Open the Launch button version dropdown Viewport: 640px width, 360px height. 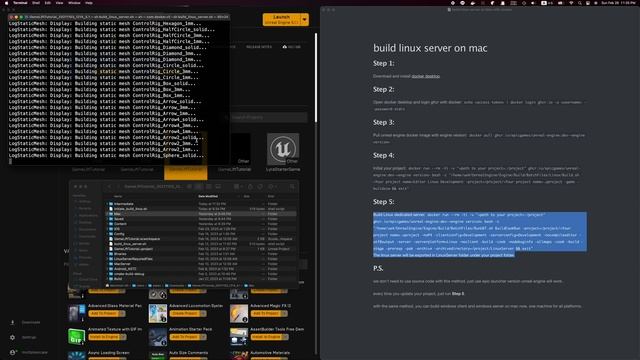tap(304, 20)
